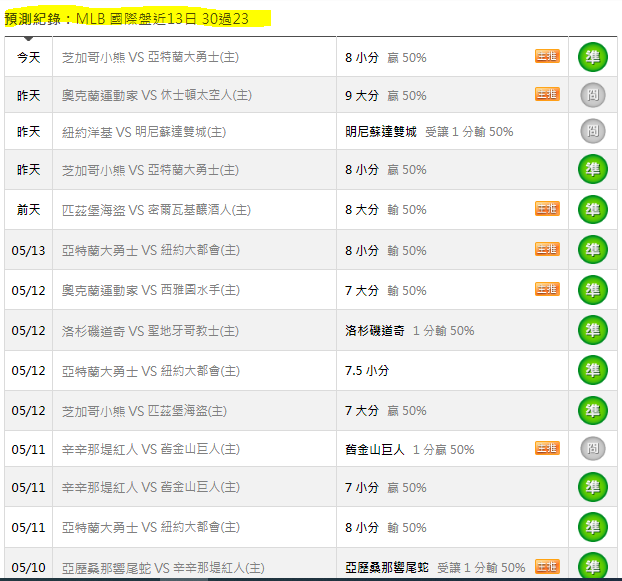The height and width of the screenshot is (581, 622).
Task: Select 05/11 亞特蘭大勇士 VS 紐約大都會(主) text
Action: pyautogui.click(x=151, y=527)
